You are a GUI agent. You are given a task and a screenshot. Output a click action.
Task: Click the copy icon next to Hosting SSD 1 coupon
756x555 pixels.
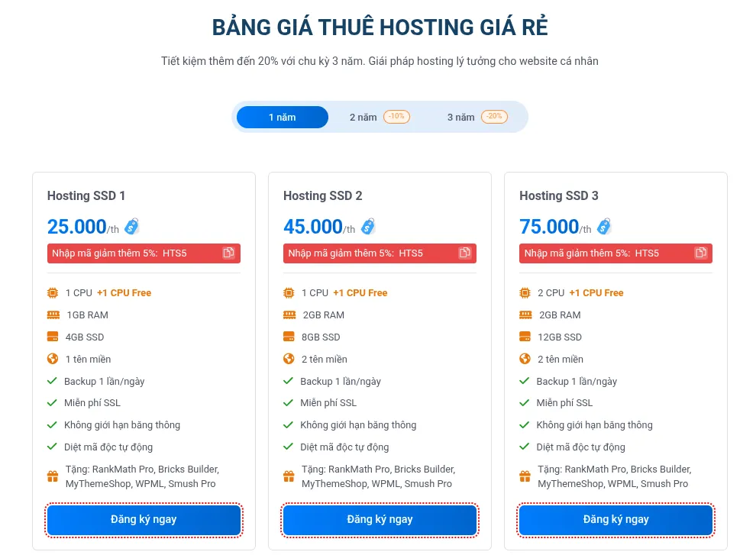(x=228, y=253)
